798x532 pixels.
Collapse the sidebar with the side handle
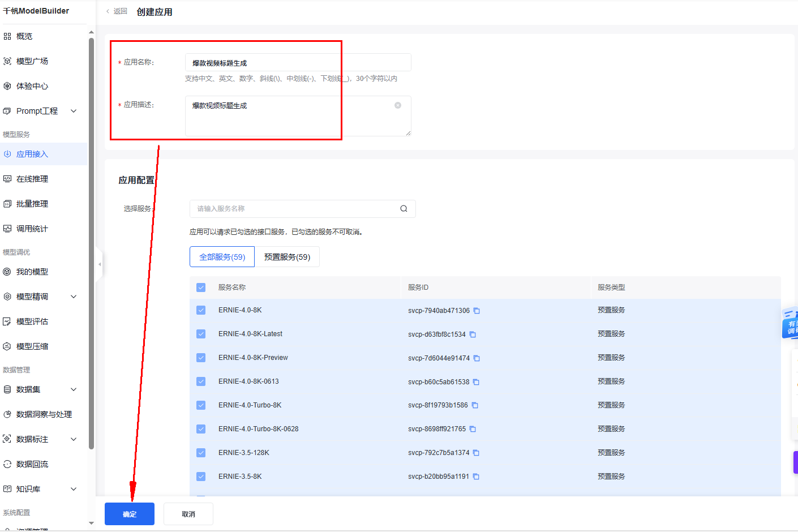click(100, 264)
